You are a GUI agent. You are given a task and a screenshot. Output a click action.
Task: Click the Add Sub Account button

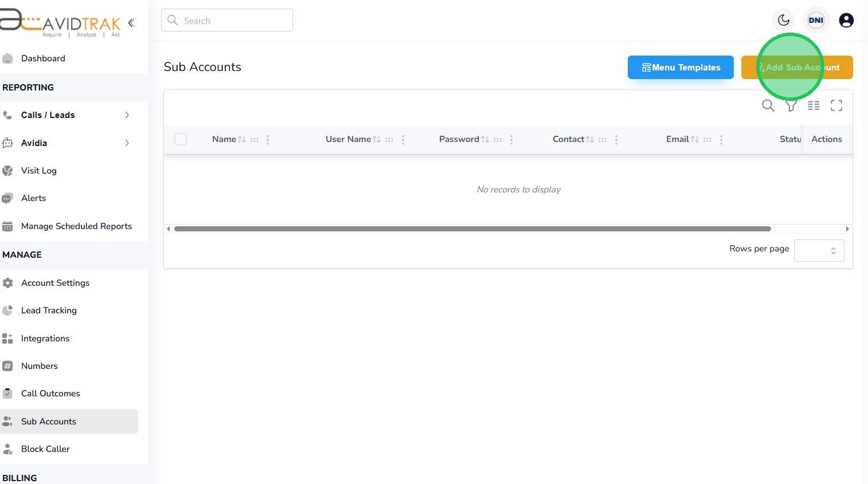[x=797, y=67]
